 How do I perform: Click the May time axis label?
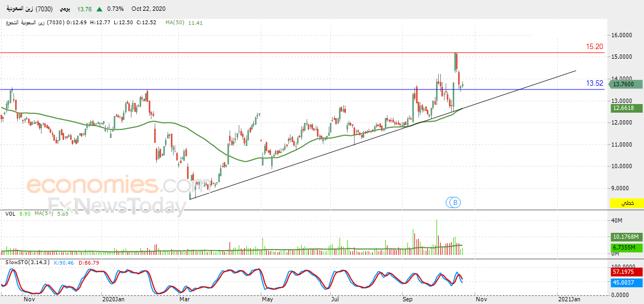pyautogui.click(x=267, y=300)
